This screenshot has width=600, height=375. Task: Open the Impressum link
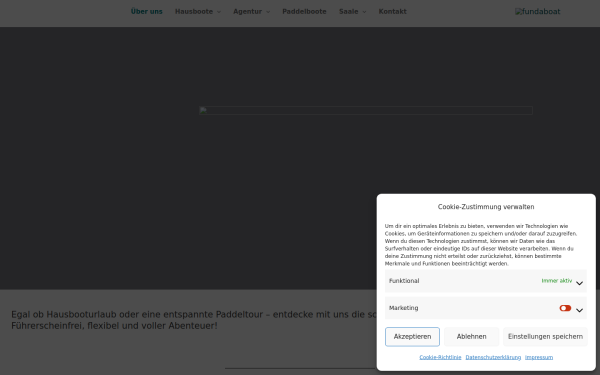tap(539, 357)
